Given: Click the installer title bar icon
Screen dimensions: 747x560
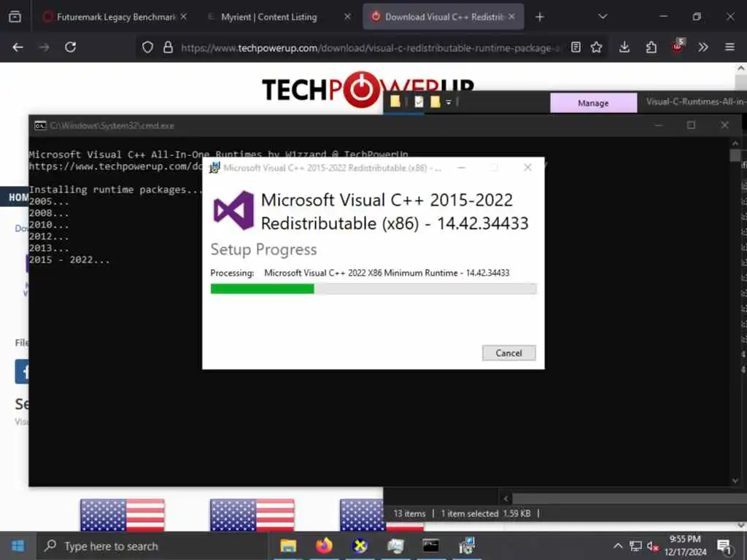Looking at the screenshot, I should coord(214,168).
